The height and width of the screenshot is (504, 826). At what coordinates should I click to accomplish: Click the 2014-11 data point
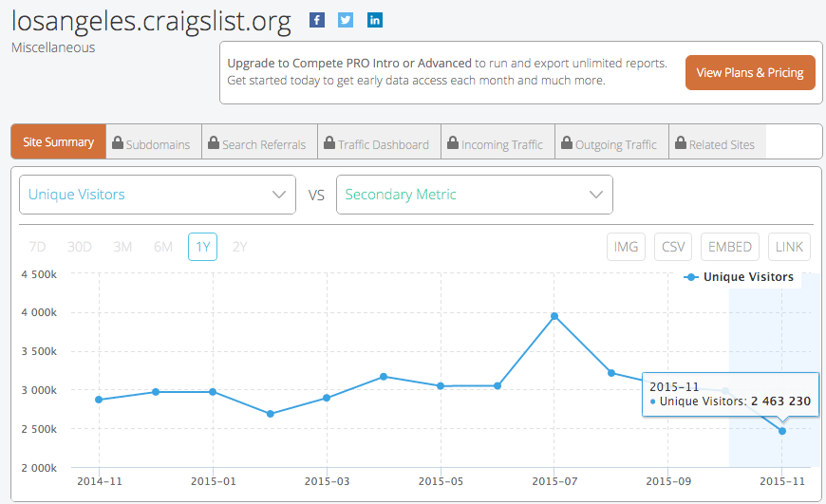[x=99, y=400]
